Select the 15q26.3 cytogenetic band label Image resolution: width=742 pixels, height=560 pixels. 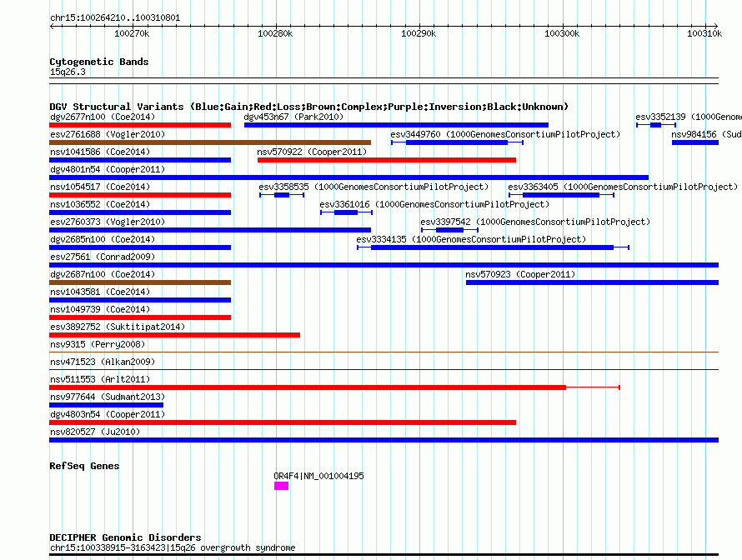68,72
